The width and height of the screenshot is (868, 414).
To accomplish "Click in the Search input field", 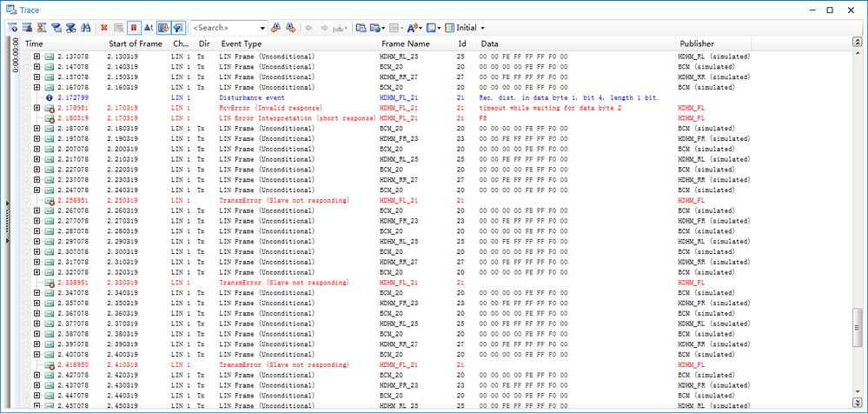I will (224, 27).
